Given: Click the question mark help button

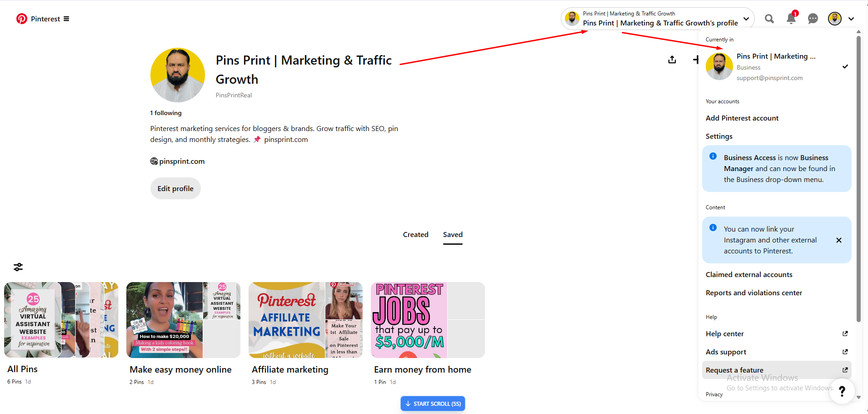Looking at the screenshot, I should tap(842, 391).
